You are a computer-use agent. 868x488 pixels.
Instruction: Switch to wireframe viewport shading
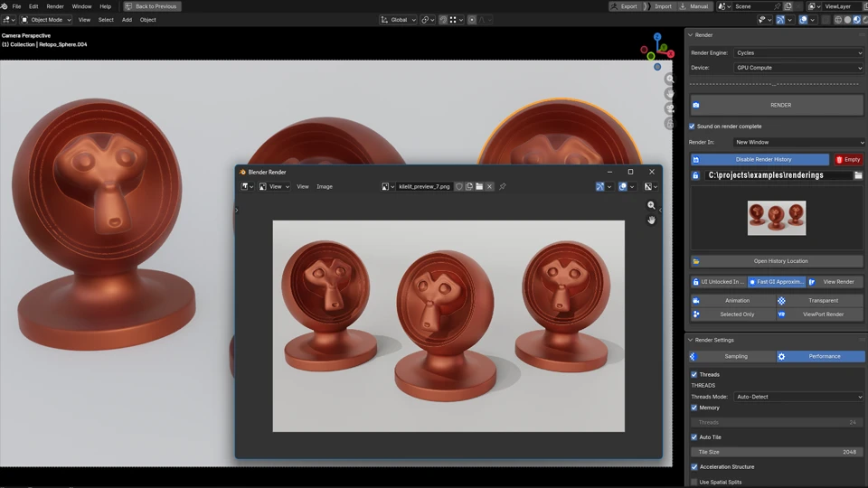click(x=838, y=19)
